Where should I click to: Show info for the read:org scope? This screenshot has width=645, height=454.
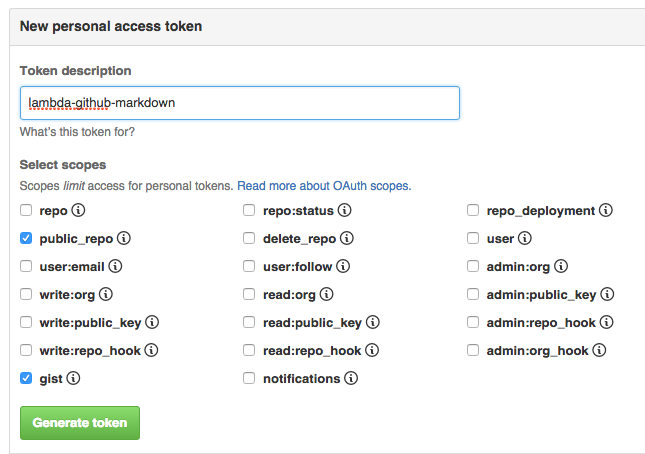[326, 295]
